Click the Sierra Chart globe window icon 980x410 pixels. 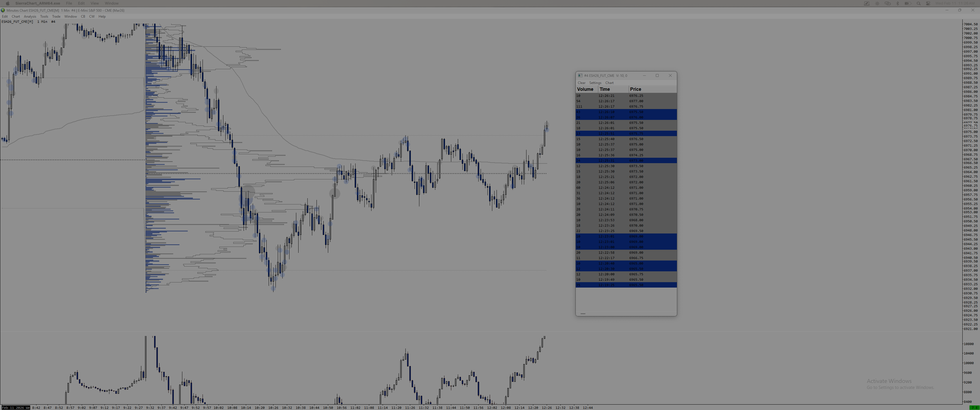coord(3,10)
